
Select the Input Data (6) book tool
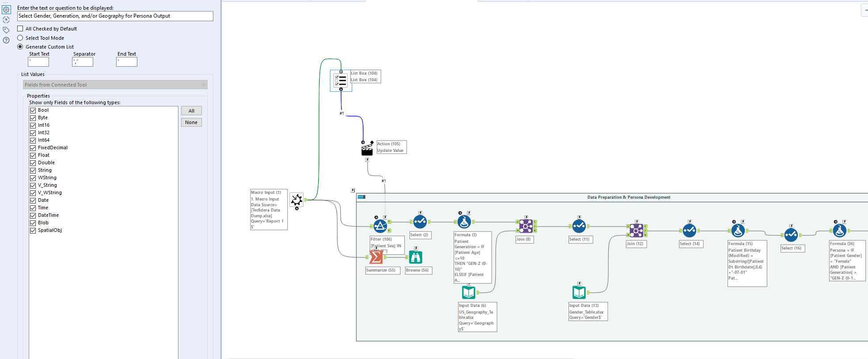tap(469, 292)
